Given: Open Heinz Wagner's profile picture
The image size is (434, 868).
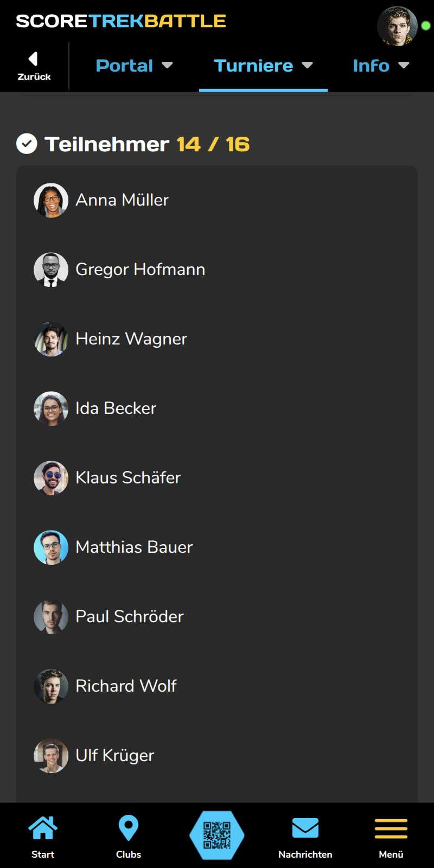Looking at the screenshot, I should coord(51,339).
